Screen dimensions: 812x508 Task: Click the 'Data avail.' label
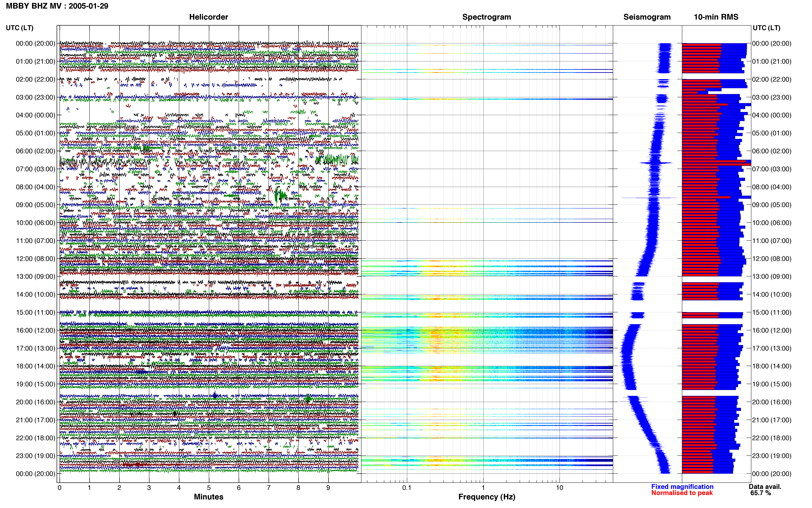point(765,486)
